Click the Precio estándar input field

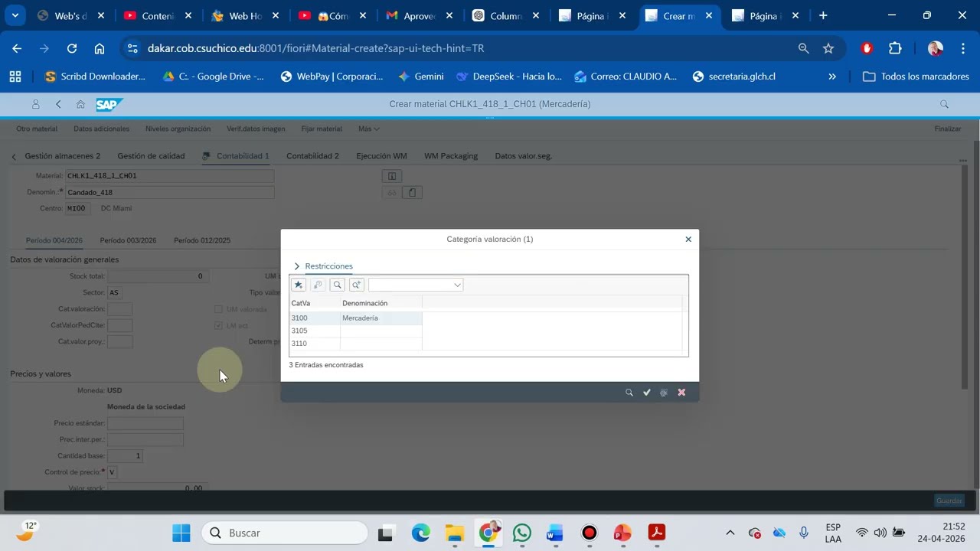[x=145, y=423]
